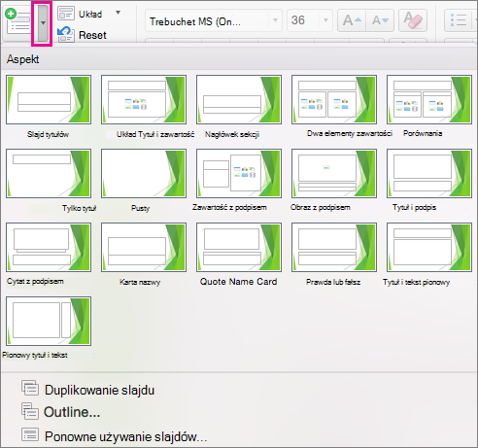Click the Quote Name Card caption text
The width and height of the screenshot is (478, 448).
(238, 282)
